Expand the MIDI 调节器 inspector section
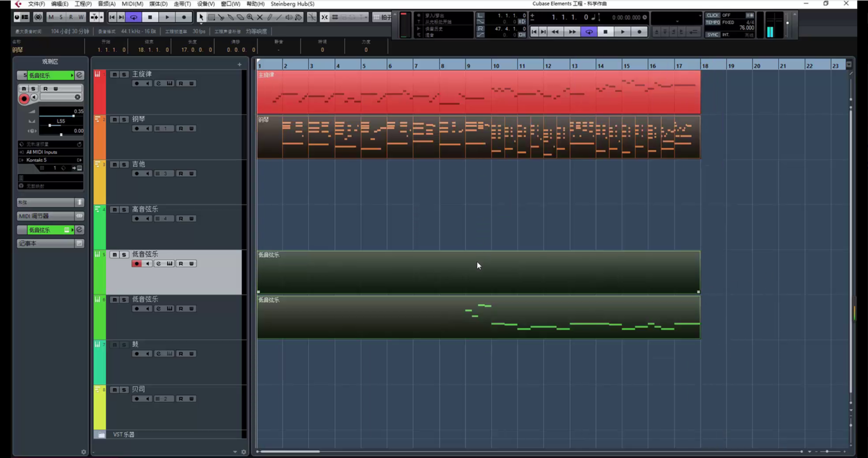This screenshot has height=458, width=868. [x=50, y=216]
